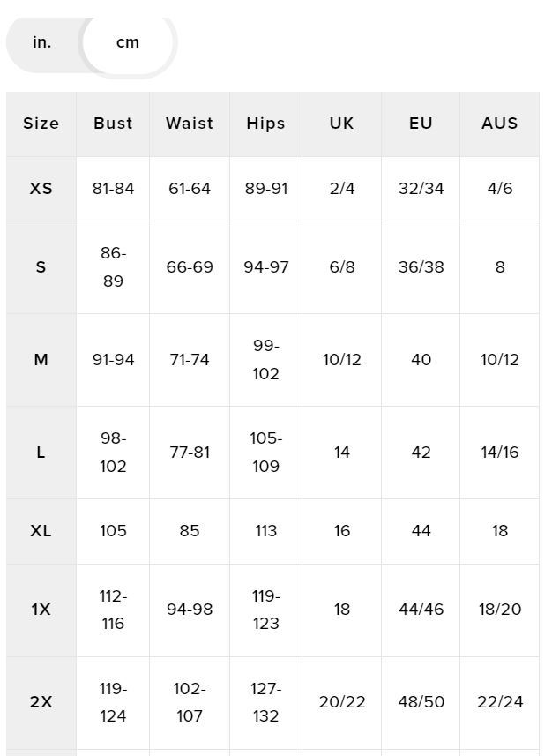Image resolution: width=552 pixels, height=756 pixels.
Task: Click the Size column header
Action: tap(41, 124)
